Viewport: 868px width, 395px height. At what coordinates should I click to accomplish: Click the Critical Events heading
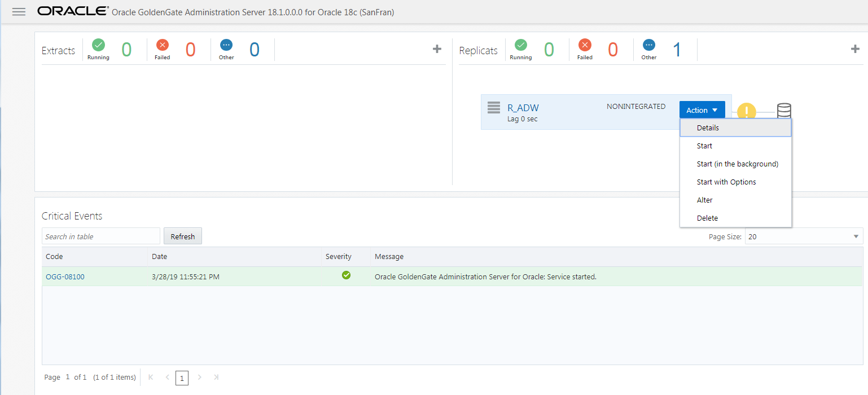coord(72,216)
